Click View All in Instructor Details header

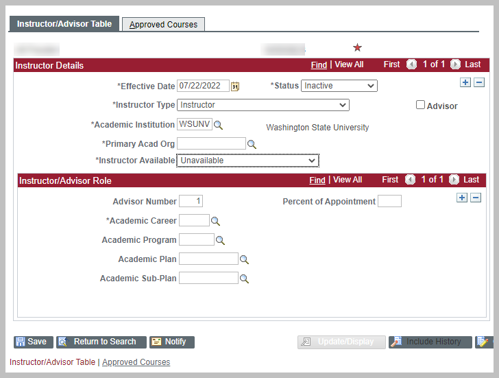[349, 64]
